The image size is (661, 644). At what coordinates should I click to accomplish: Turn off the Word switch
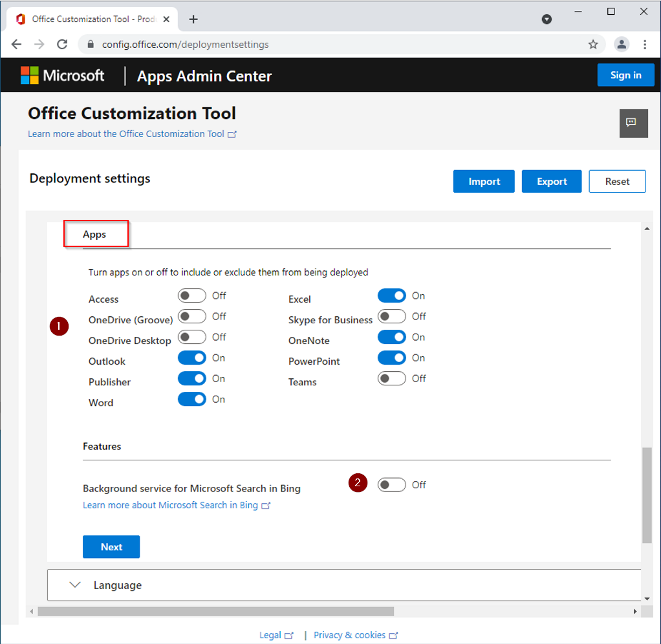click(192, 399)
